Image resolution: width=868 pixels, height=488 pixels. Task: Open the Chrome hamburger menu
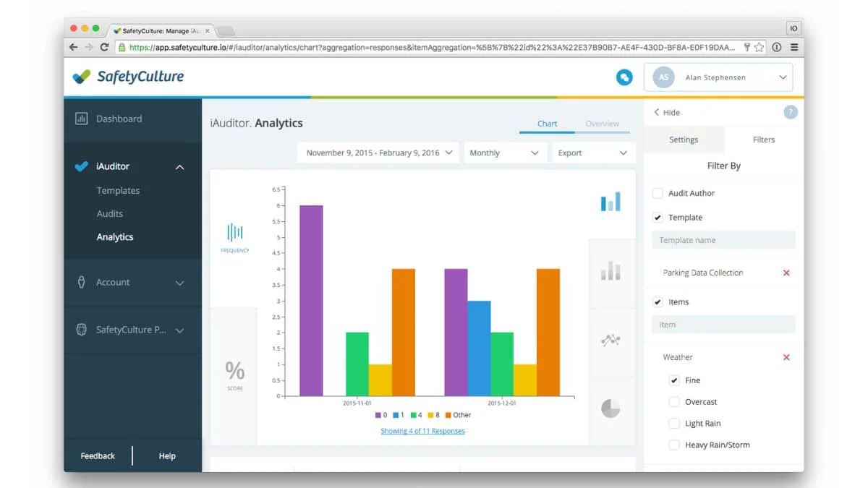(x=794, y=47)
